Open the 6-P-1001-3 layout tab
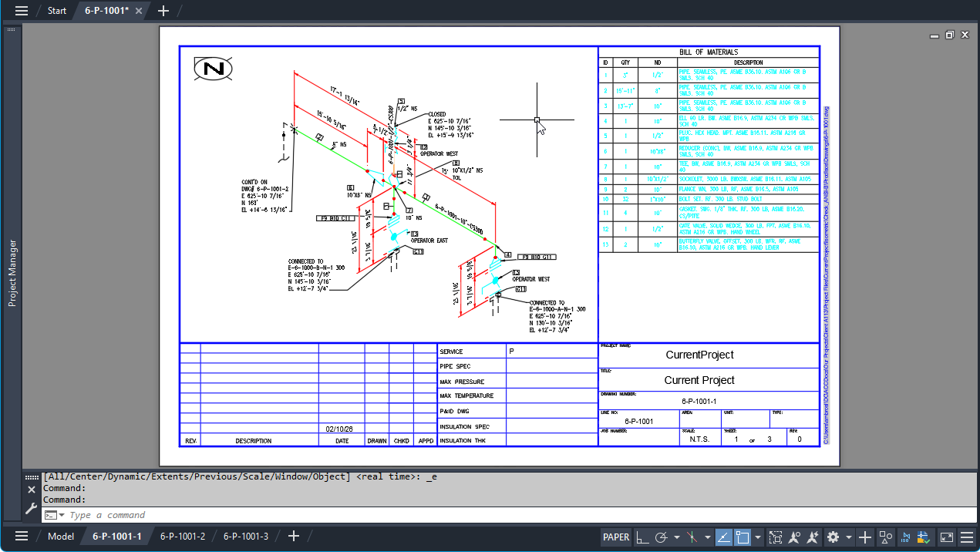 246,537
